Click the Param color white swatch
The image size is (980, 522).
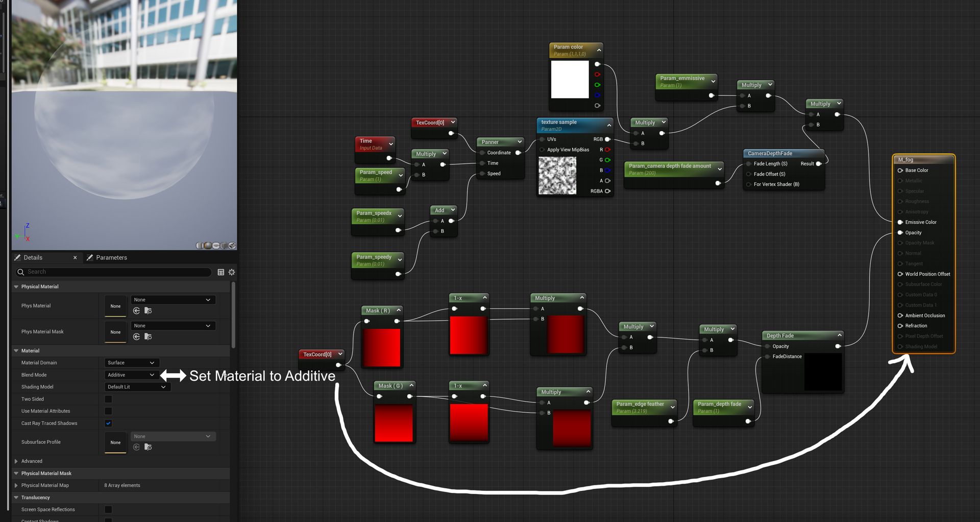click(570, 79)
